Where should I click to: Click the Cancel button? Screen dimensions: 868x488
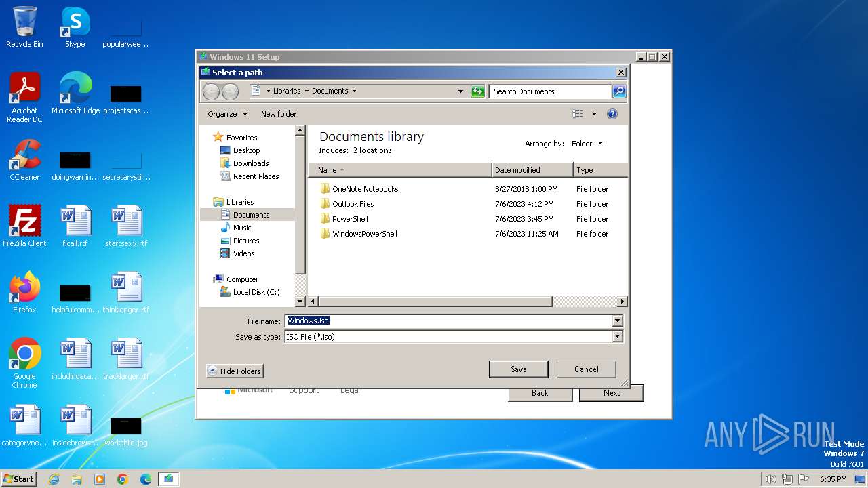coord(587,369)
